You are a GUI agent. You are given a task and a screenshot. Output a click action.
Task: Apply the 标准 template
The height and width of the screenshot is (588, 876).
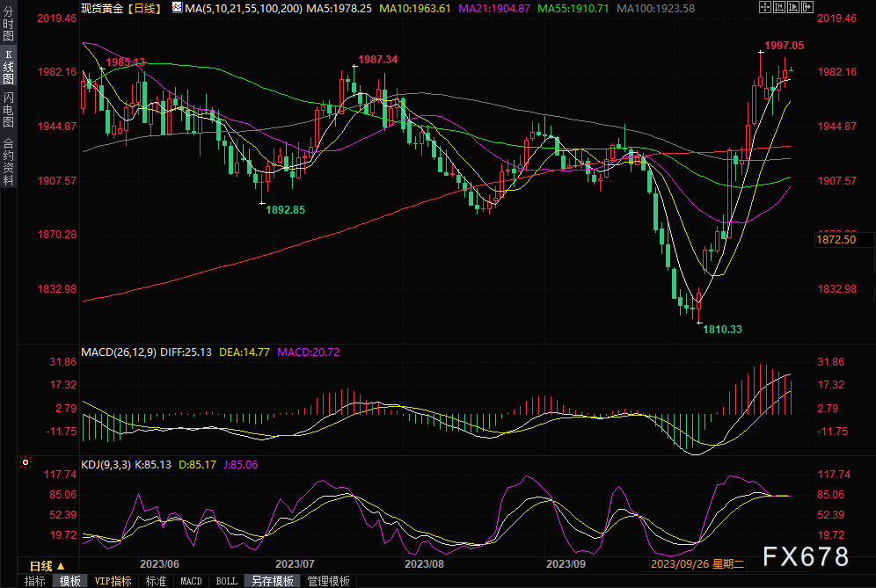(156, 581)
